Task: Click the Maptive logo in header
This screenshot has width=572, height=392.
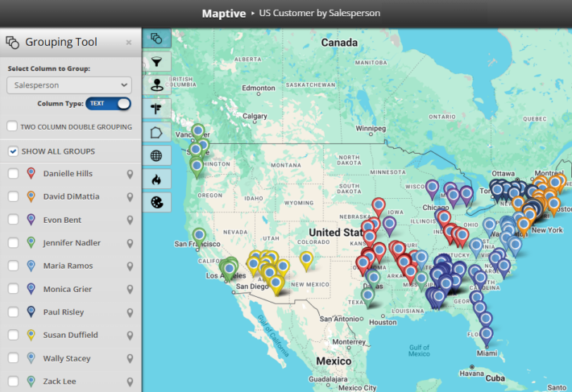Action: coord(224,13)
